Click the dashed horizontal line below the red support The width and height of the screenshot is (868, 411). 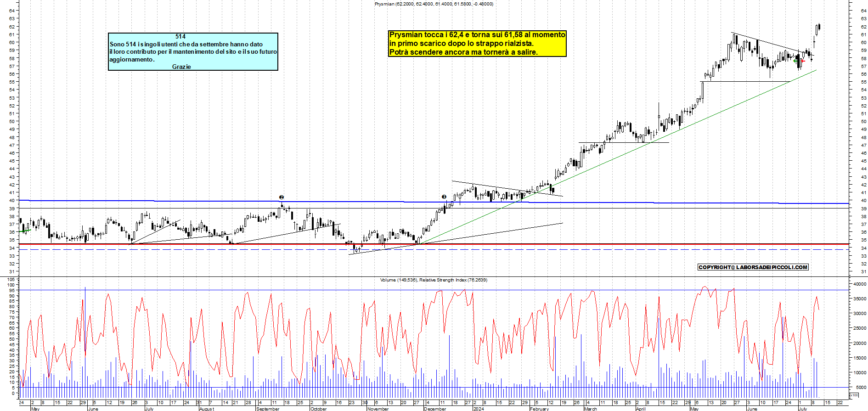[434, 249]
